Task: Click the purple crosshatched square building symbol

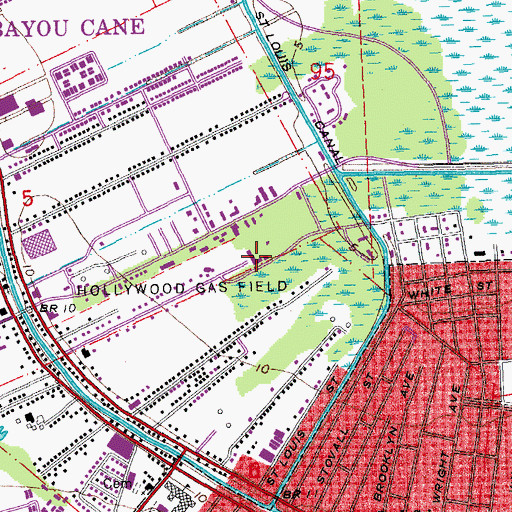Action: (x=39, y=244)
